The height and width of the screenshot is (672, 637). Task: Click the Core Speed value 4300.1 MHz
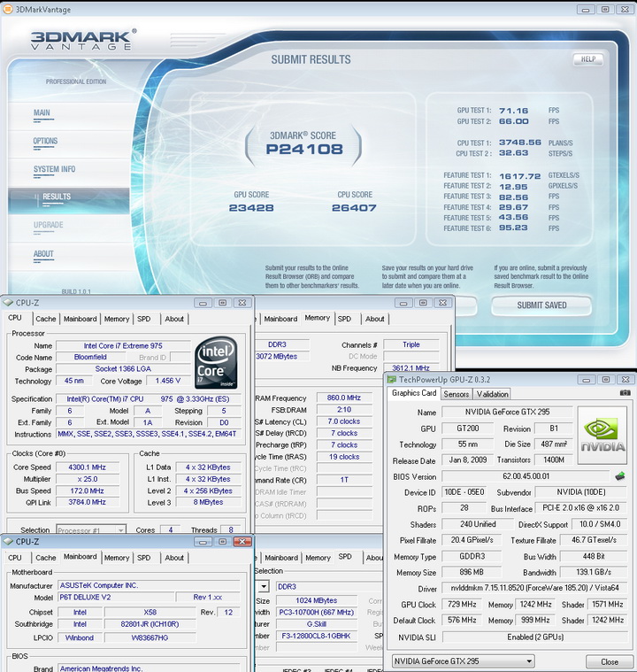(88, 467)
